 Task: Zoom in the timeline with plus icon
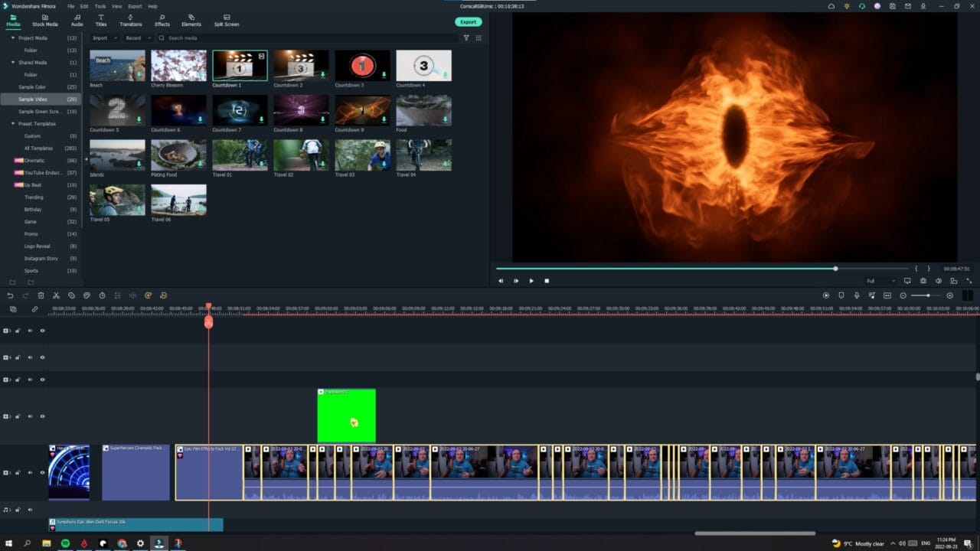pos(950,295)
